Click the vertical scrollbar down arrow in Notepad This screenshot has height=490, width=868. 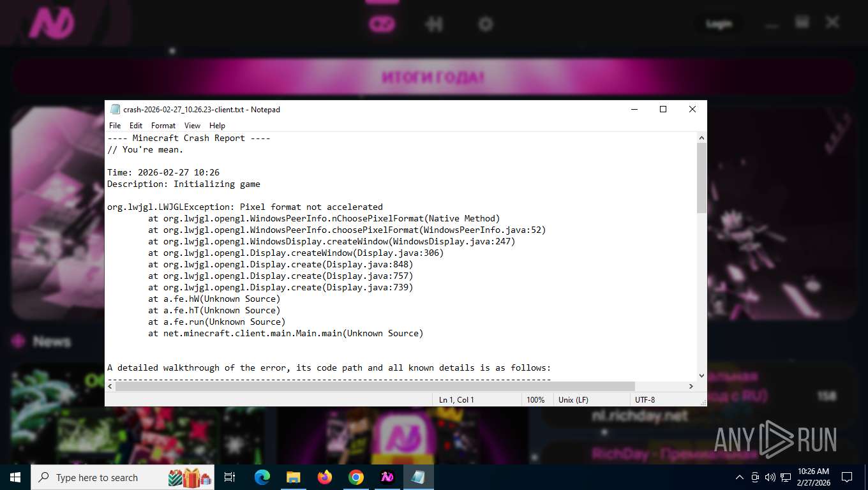coord(701,376)
